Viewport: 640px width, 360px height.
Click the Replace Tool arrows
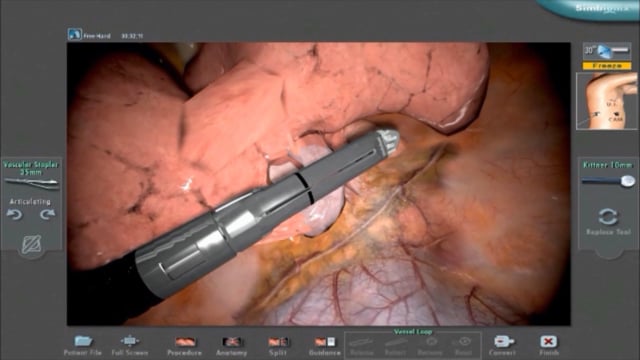(608, 217)
